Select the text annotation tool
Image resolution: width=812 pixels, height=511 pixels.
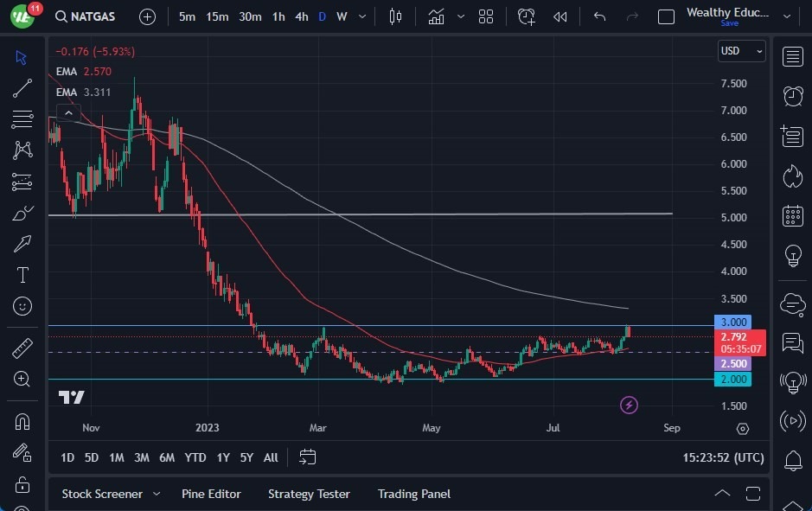point(22,275)
